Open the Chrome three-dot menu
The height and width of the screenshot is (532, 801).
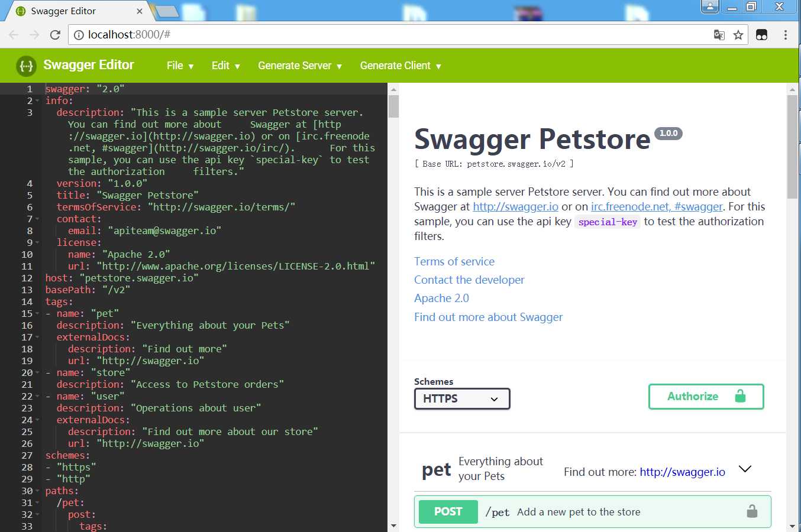click(x=786, y=35)
